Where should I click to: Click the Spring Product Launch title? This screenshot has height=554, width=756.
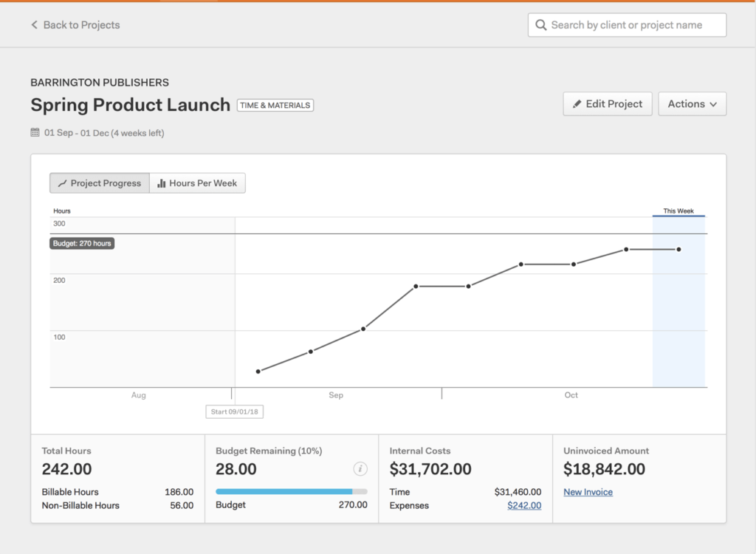(x=130, y=105)
